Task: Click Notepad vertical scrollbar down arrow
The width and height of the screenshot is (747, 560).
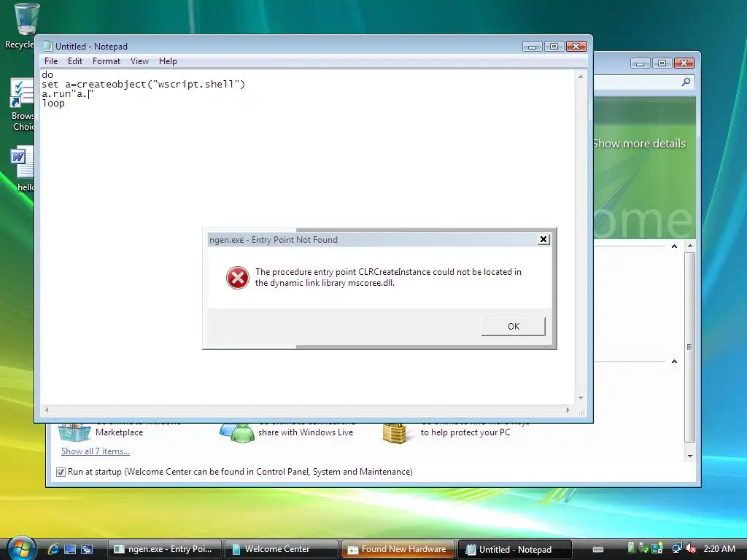Action: click(x=581, y=398)
